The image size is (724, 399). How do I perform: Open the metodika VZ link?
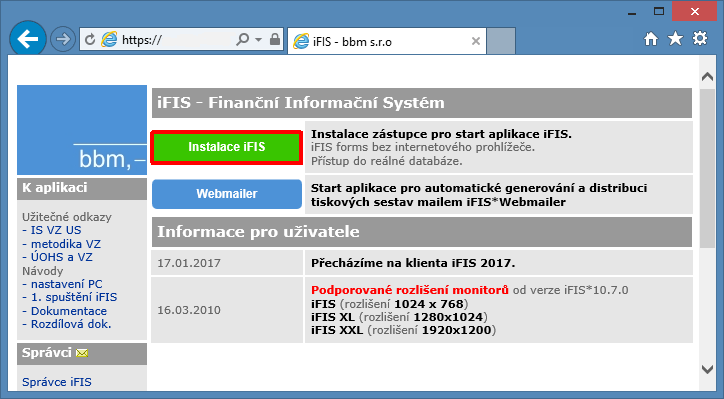66,244
